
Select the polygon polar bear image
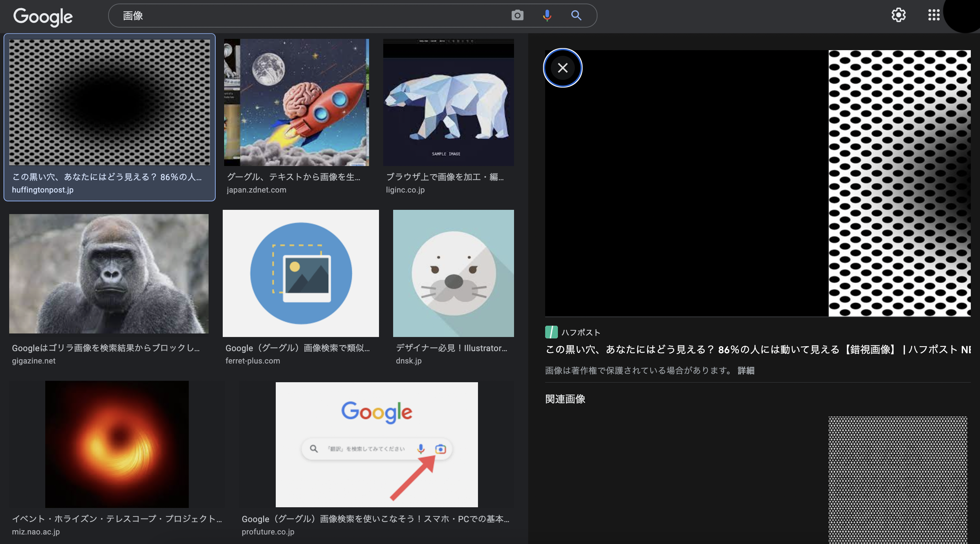(448, 103)
